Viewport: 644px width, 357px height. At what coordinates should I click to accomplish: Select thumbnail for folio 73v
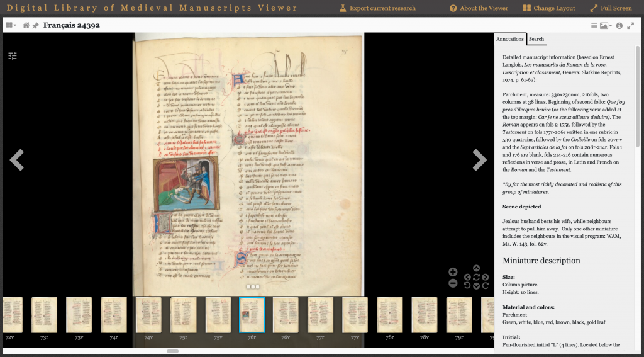pos(79,315)
